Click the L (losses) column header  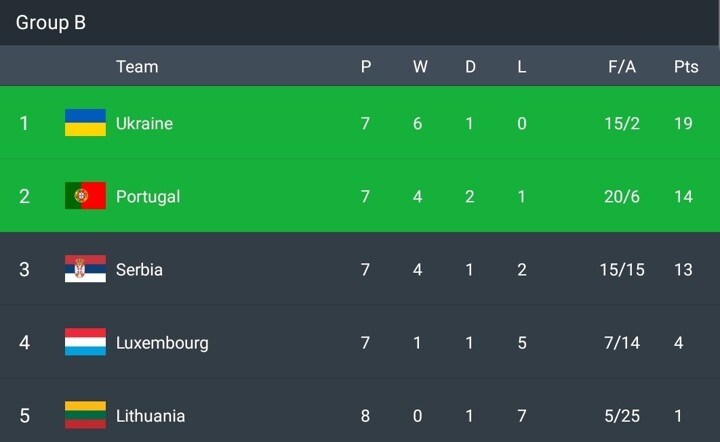(x=522, y=67)
